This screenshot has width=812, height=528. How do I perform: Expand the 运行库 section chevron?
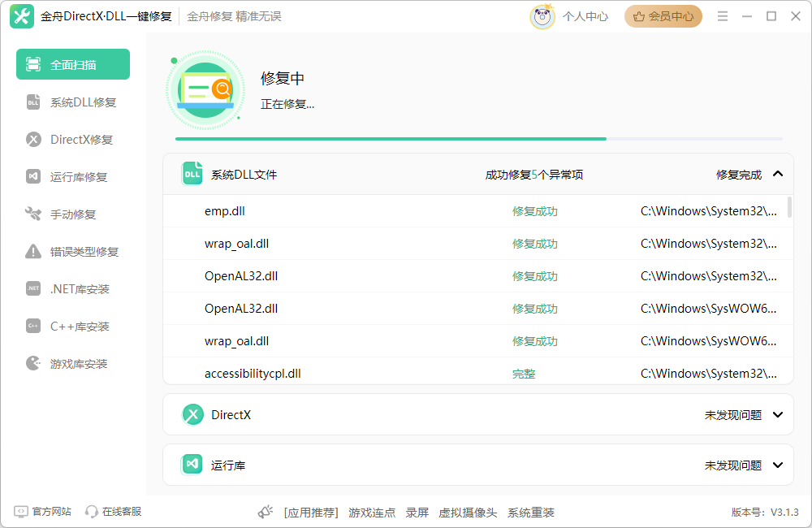(x=778, y=465)
